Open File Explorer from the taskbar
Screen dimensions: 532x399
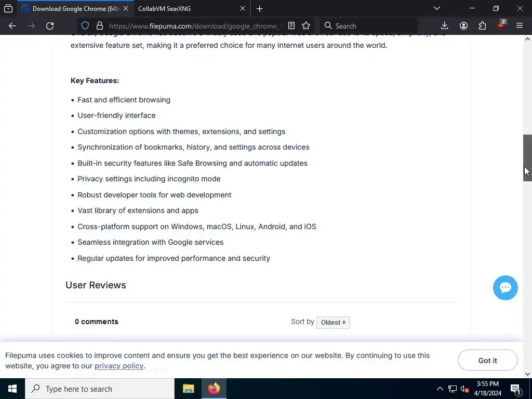click(188, 389)
